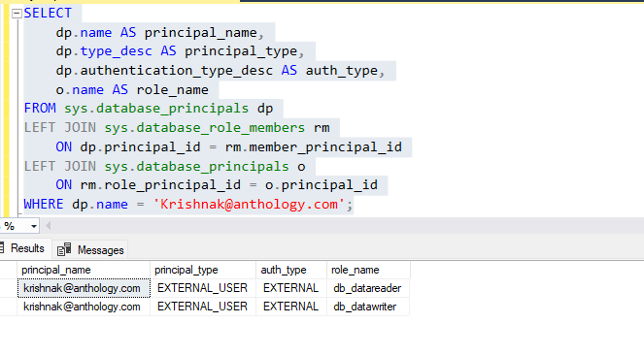Click EXTERNAL auth_type in db_datareader row
Viewport: 644px width, 356px height.
[x=291, y=288]
